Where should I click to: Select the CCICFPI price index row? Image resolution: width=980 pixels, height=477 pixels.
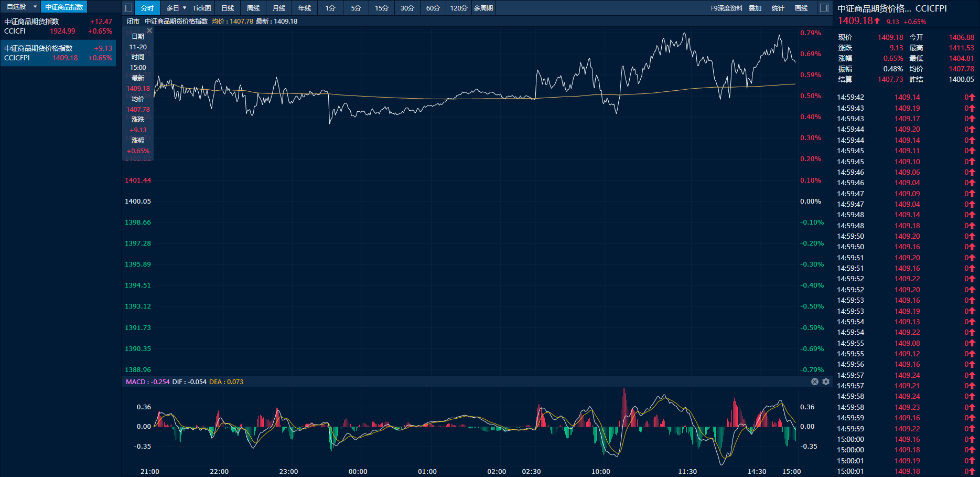click(58, 53)
